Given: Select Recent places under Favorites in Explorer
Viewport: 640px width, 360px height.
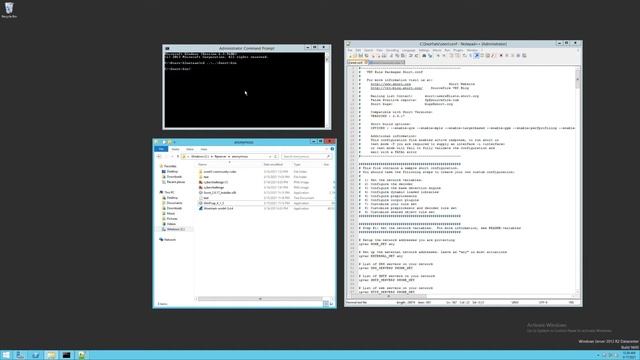Looking at the screenshot, I should (174, 182).
